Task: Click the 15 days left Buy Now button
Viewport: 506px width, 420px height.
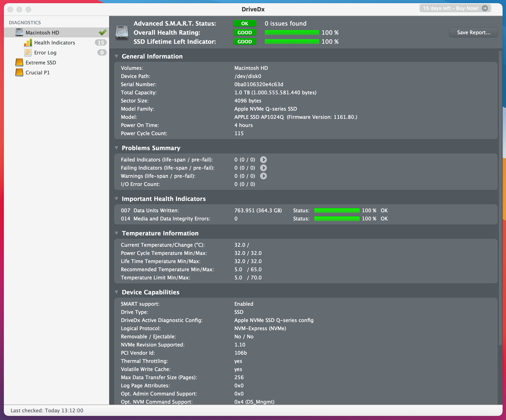Action: (x=455, y=8)
